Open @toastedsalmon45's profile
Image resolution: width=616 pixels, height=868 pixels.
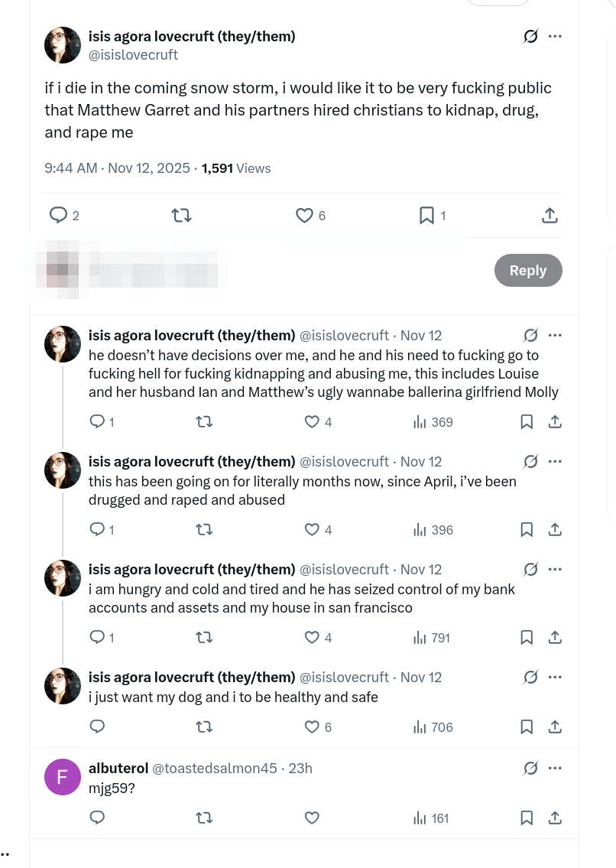point(214,768)
